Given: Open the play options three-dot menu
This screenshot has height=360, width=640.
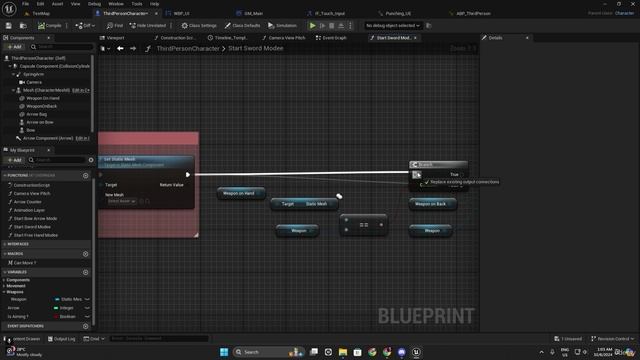Looking at the screenshot, I should click(x=350, y=26).
